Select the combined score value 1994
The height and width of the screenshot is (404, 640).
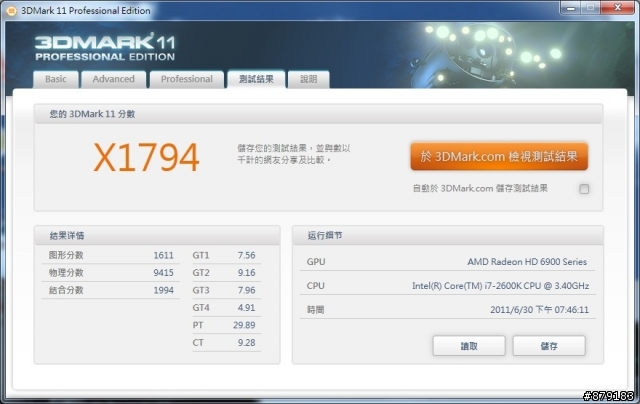(164, 290)
